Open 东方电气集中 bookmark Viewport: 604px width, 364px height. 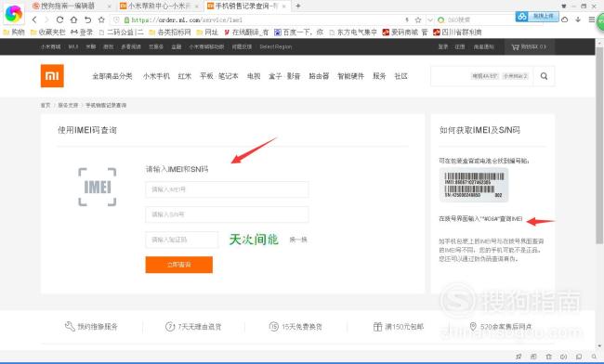(353, 32)
